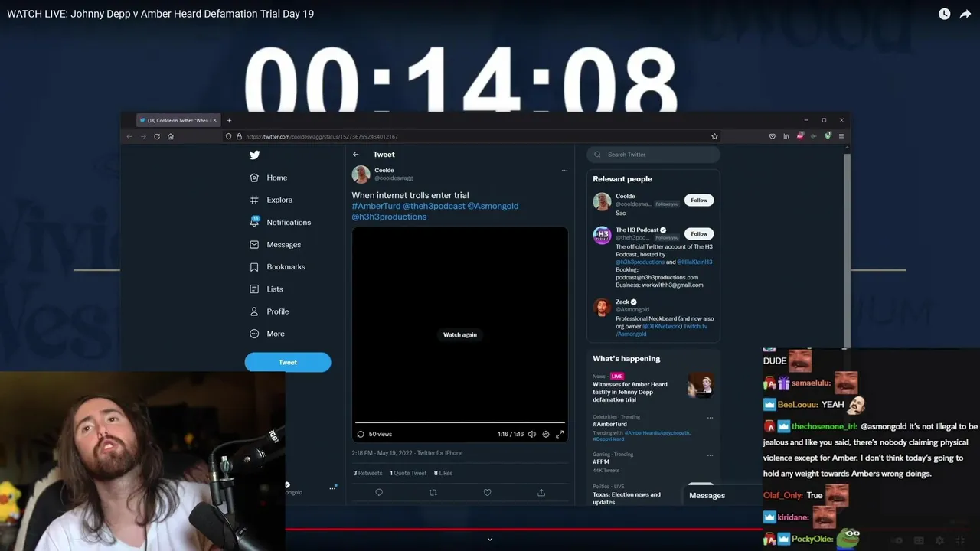Open Bookmarks in Twitter sidebar

coord(277,267)
